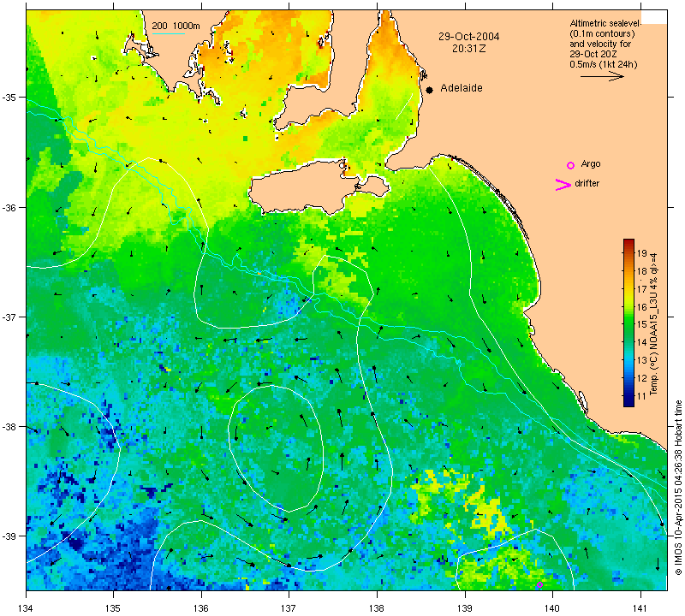Click the Argo legend label
The height and width of the screenshot is (616, 685).
(591, 163)
